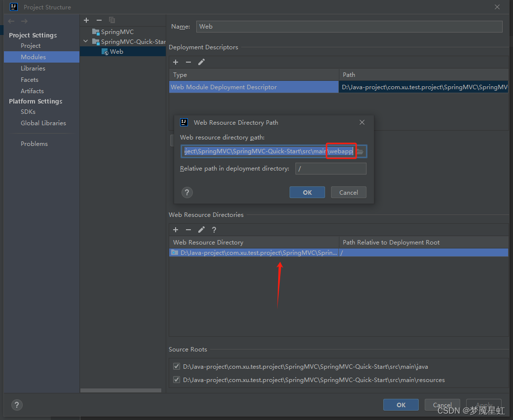Open the Artifacts settings page
513x420 pixels.
(x=32, y=91)
